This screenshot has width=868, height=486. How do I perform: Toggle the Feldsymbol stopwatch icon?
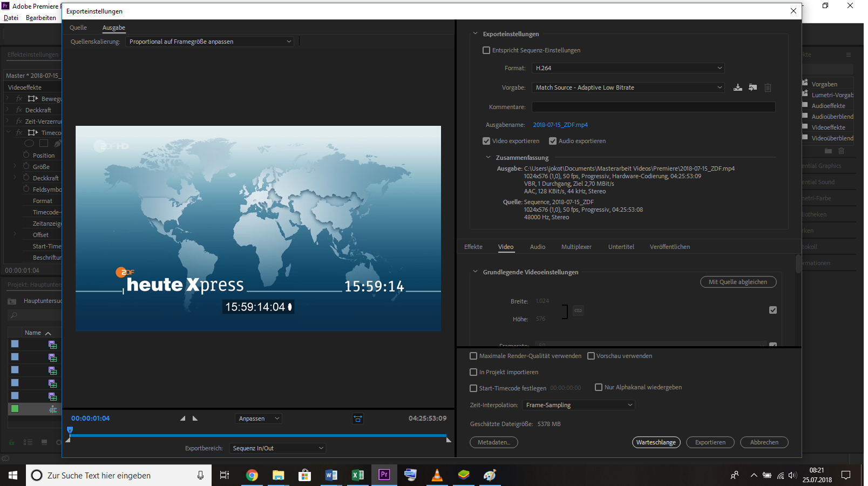point(26,189)
